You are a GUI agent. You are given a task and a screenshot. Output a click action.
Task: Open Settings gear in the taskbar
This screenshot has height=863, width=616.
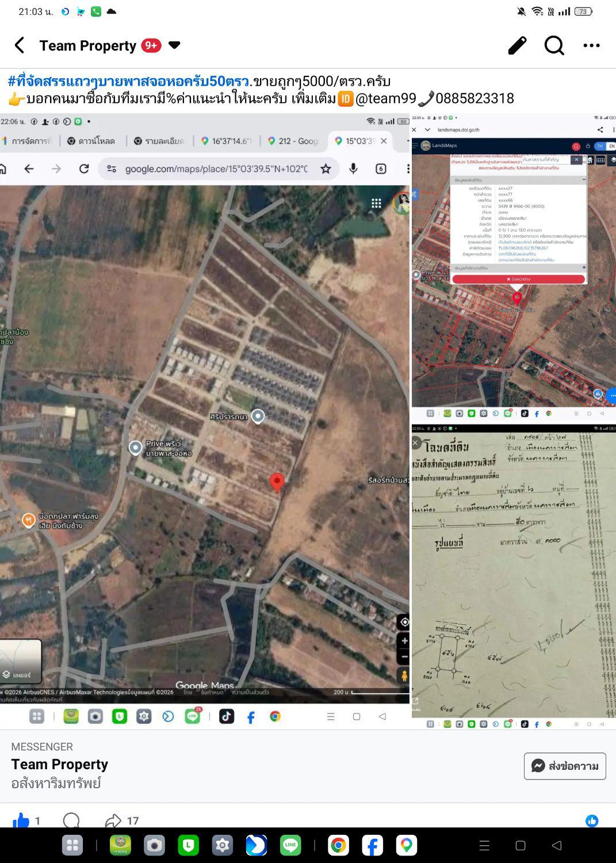222,845
